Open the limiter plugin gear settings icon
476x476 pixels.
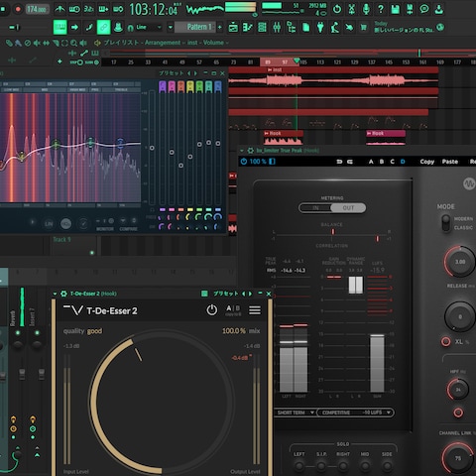click(x=250, y=151)
